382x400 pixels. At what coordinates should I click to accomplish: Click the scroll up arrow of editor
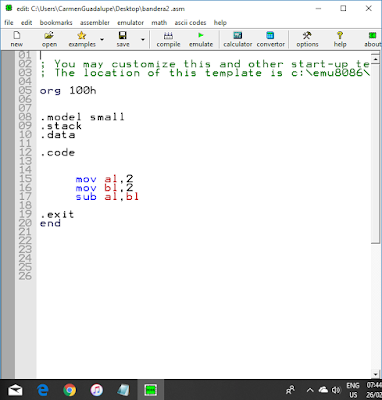375,59
